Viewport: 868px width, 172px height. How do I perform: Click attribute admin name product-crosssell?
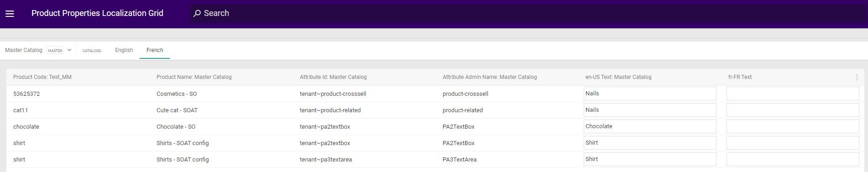(465, 94)
